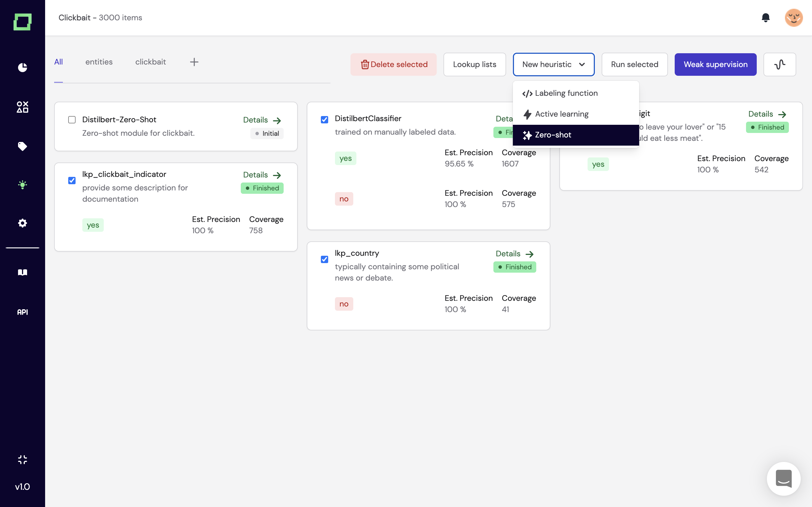Click the collapse fullscreen arrows icon
812x507 pixels.
23,459
